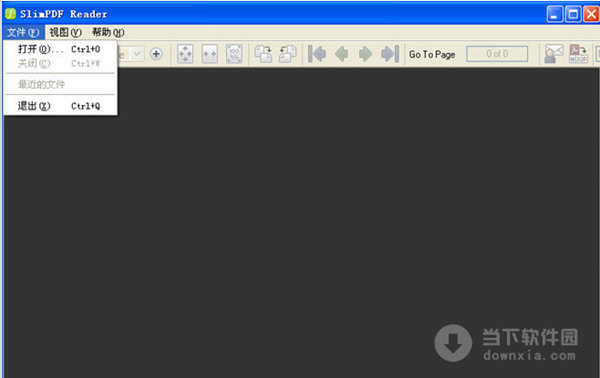600x378 pixels.
Task: Open the 文件(F) menu
Action: point(23,33)
